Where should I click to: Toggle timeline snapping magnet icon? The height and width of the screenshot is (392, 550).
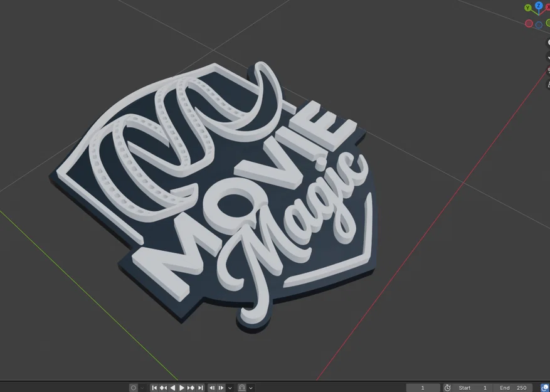tap(241, 388)
